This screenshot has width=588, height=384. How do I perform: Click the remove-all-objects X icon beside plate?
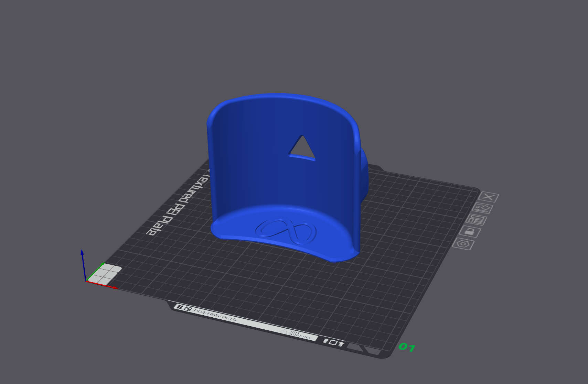pos(488,197)
